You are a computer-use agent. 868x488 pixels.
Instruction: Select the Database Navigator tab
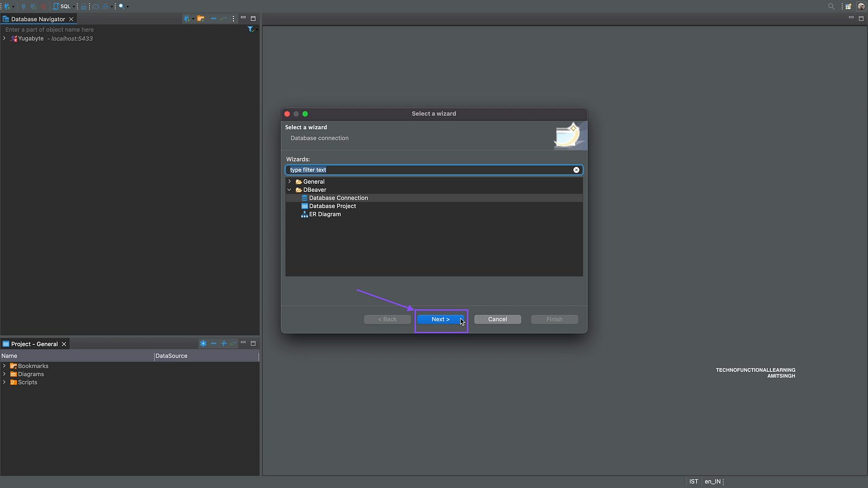[x=37, y=19]
